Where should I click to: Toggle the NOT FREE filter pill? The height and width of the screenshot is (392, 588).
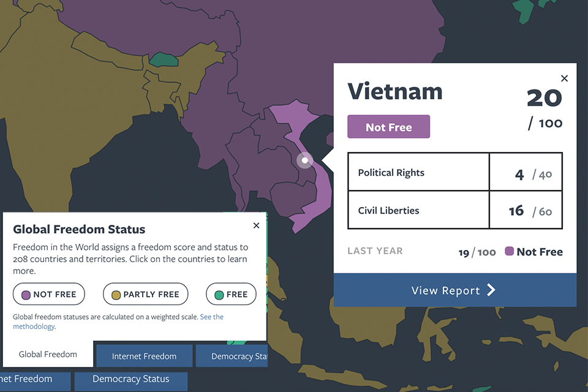pos(49,295)
